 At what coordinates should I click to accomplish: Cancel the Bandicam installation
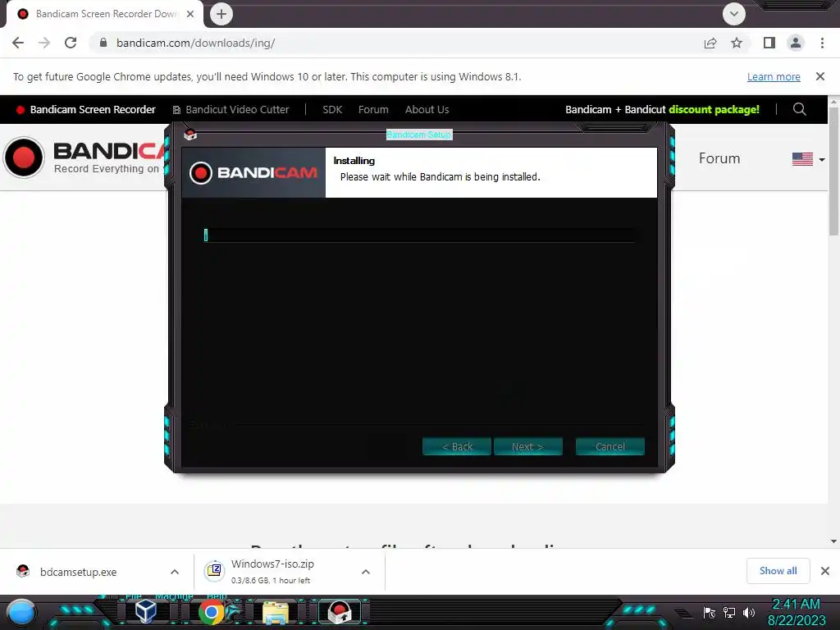pyautogui.click(x=610, y=447)
